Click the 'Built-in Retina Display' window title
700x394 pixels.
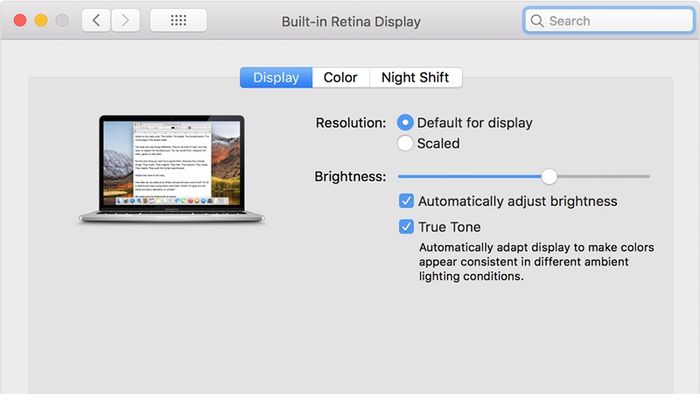[351, 21]
